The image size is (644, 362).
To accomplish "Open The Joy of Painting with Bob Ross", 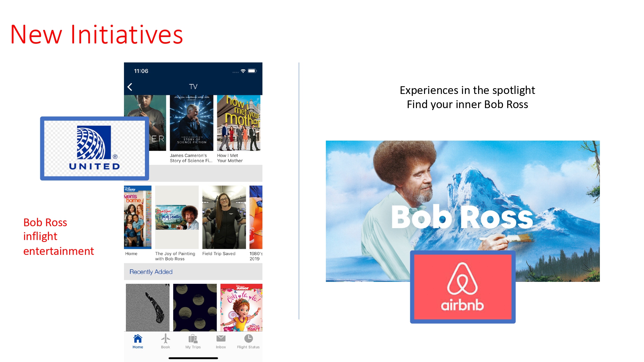I will 177,217.
